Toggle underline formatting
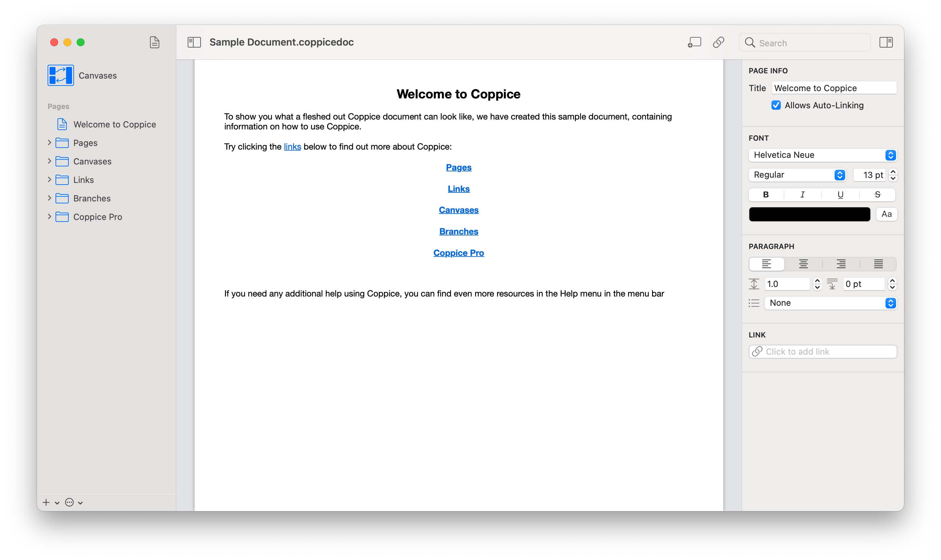Viewport: 941px width, 560px height. click(x=840, y=195)
